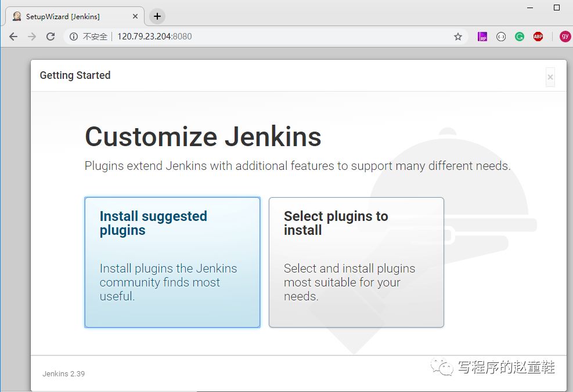573x392 pixels.
Task: Click the Jenkins 2.39 version text
Action: point(64,374)
